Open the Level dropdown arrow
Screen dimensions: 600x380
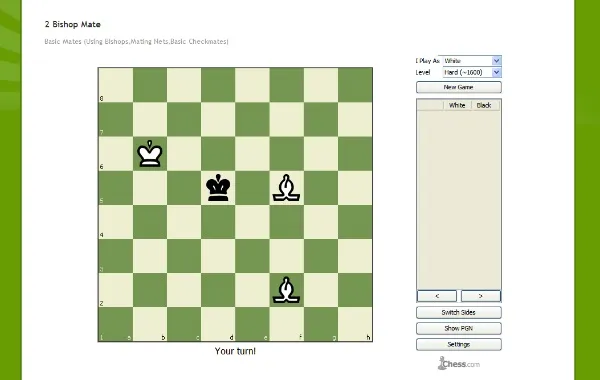[x=496, y=72]
